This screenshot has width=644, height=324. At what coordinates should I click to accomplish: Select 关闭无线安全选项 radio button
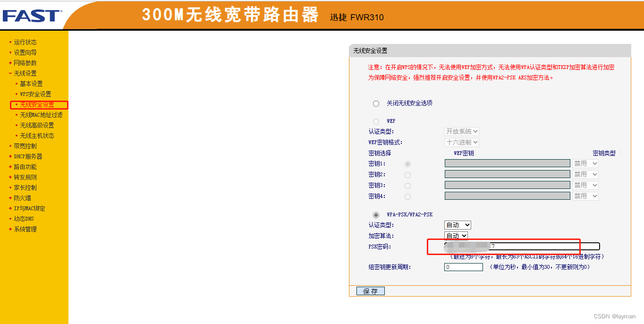tap(376, 103)
